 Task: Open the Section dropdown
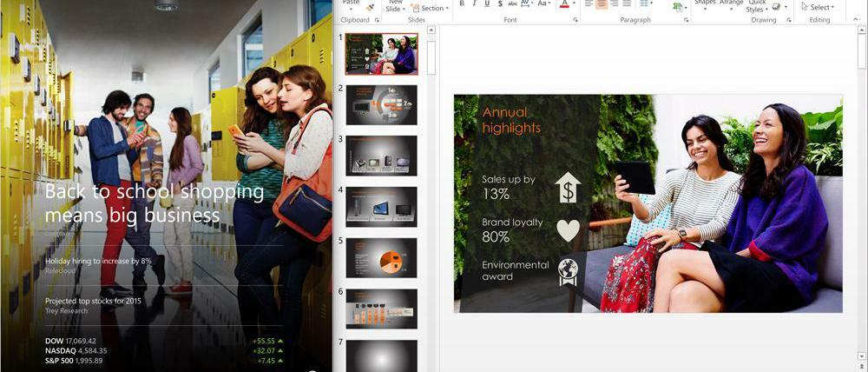pyautogui.click(x=429, y=9)
